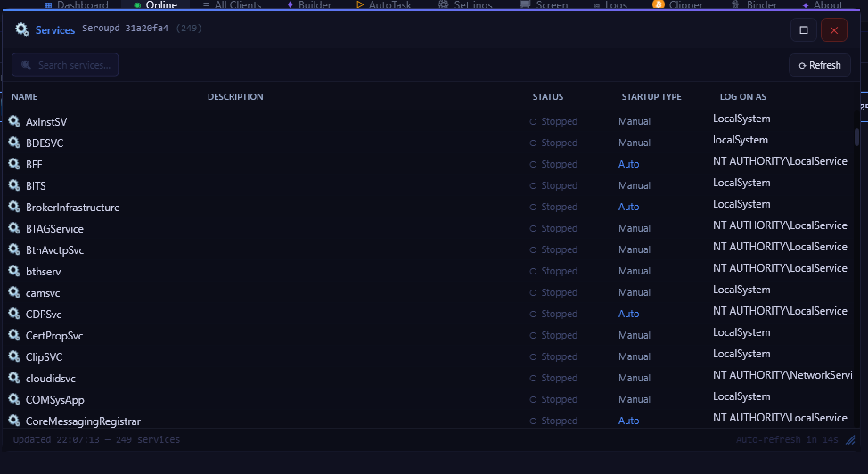The height and width of the screenshot is (474, 868).
Task: Close the Services window
Action: click(833, 30)
